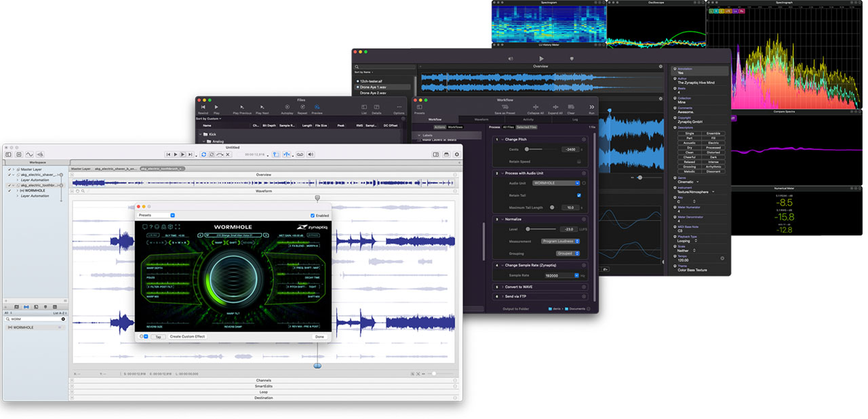Screen dimensions: 868x419
Task: Click Expand All in Workflow toolbar
Action: click(555, 107)
